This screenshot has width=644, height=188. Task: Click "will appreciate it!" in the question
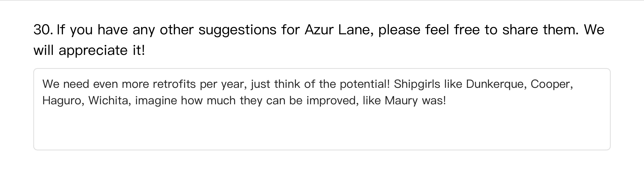tap(89, 50)
